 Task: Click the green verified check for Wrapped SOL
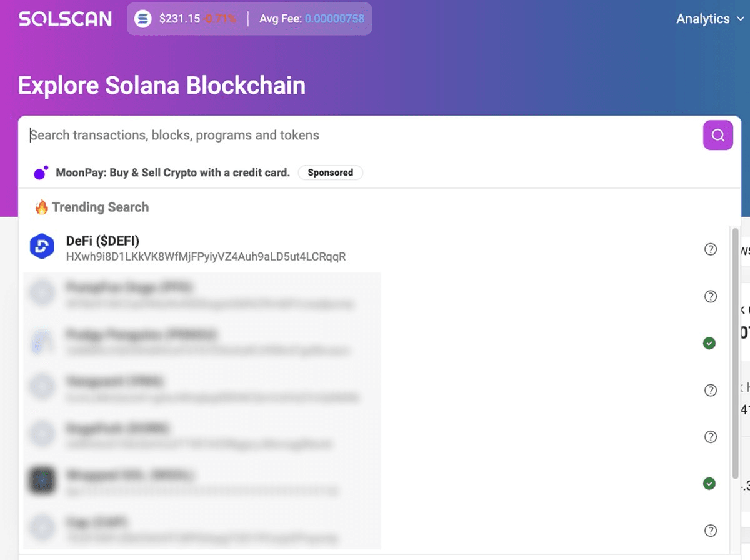click(x=709, y=483)
